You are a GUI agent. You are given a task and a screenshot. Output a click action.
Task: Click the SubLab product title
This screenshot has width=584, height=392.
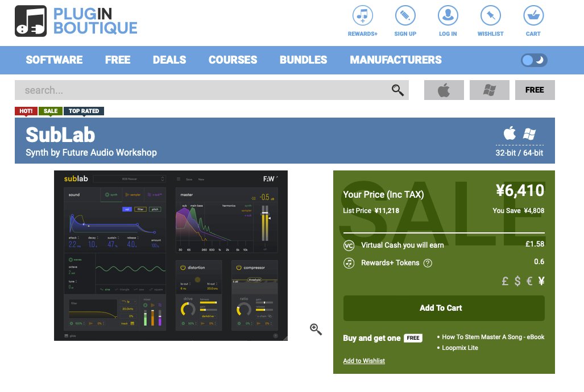pos(60,135)
